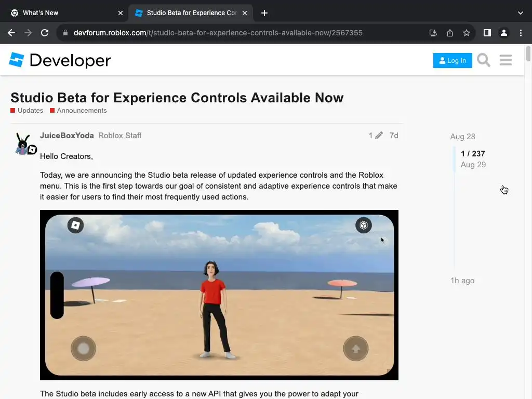Click the timeline scroller handle
532x399 pixels.
point(455,159)
